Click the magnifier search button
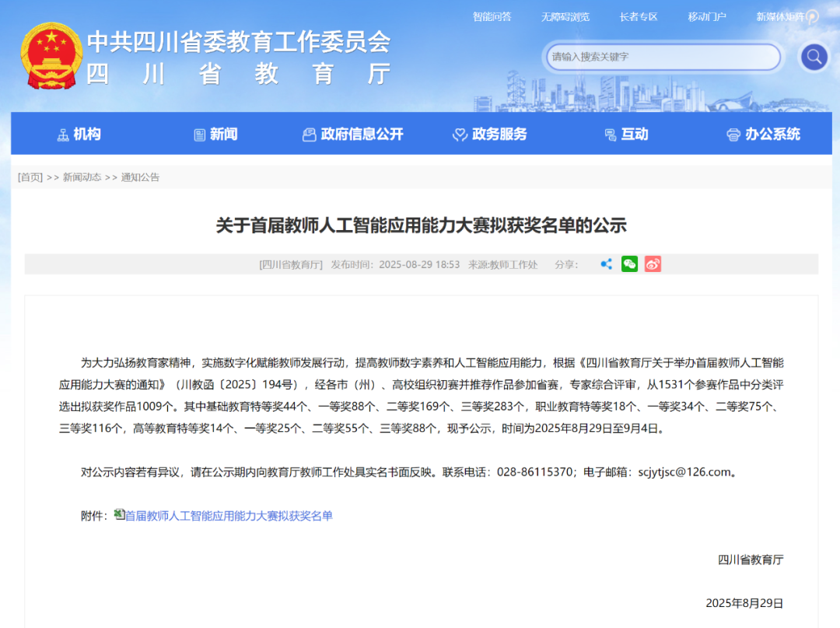 point(814,57)
